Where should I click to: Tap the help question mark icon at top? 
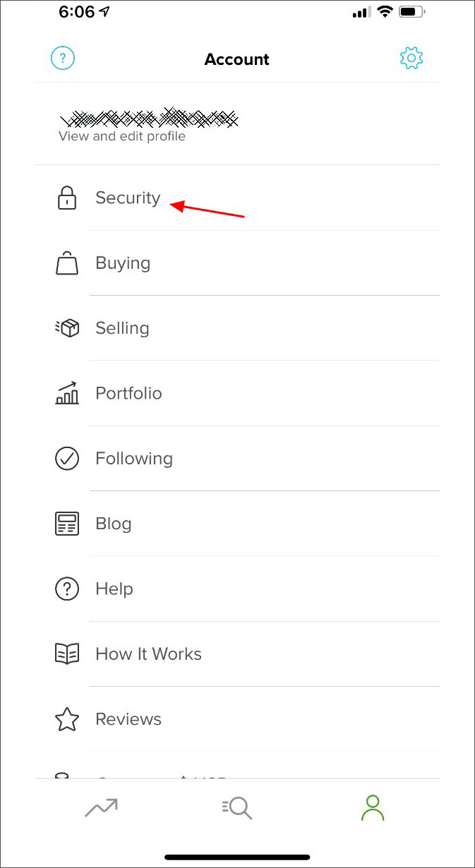pos(63,58)
